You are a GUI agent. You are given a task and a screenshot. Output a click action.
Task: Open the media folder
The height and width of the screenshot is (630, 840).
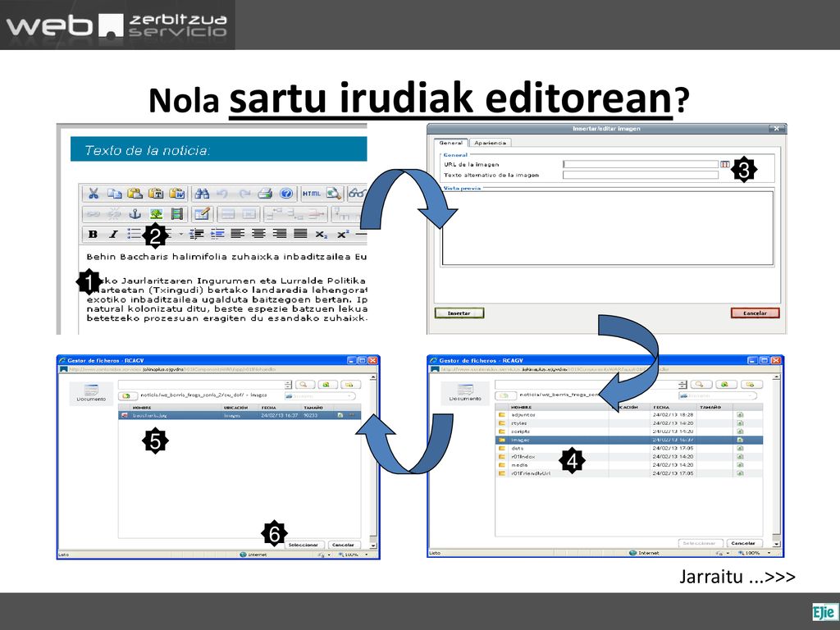click(x=629, y=465)
